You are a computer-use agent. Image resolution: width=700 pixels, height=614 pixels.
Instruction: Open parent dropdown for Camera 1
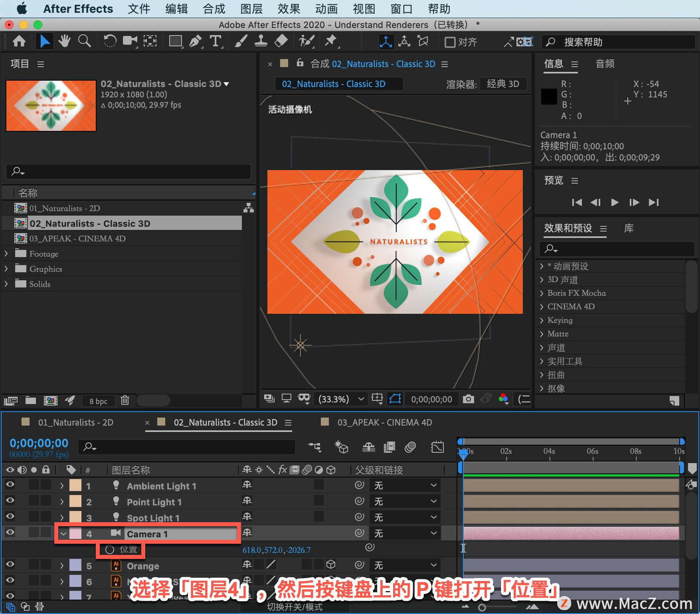point(405,533)
